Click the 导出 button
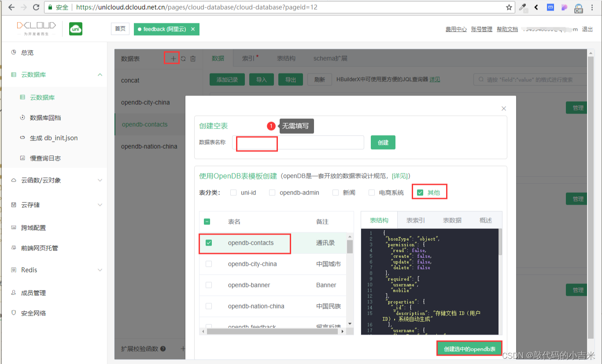This screenshot has width=602, height=364. [x=291, y=80]
